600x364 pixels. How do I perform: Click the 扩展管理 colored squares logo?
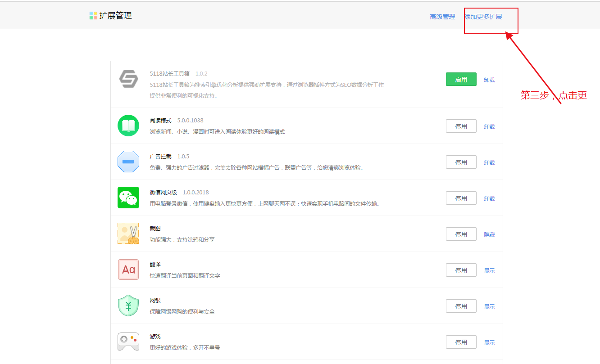[93, 16]
